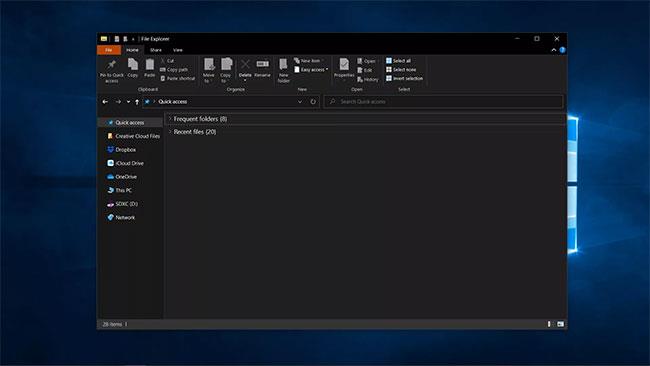Screen dimensions: 650x366
Task: Click the History command
Action: pos(368,79)
